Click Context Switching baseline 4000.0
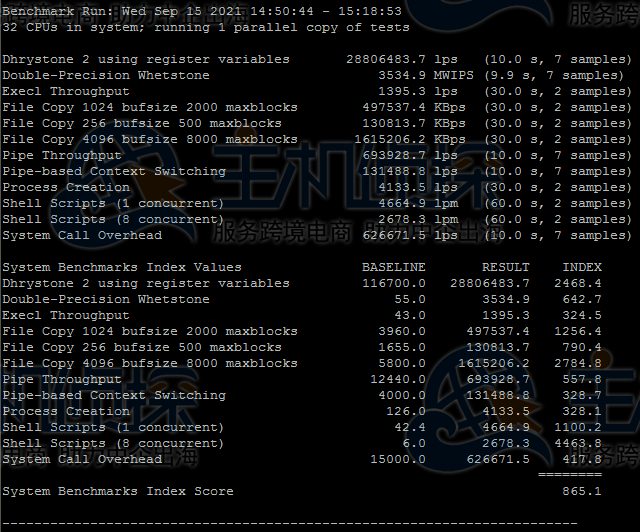This screenshot has height=532, width=640. (x=402, y=395)
